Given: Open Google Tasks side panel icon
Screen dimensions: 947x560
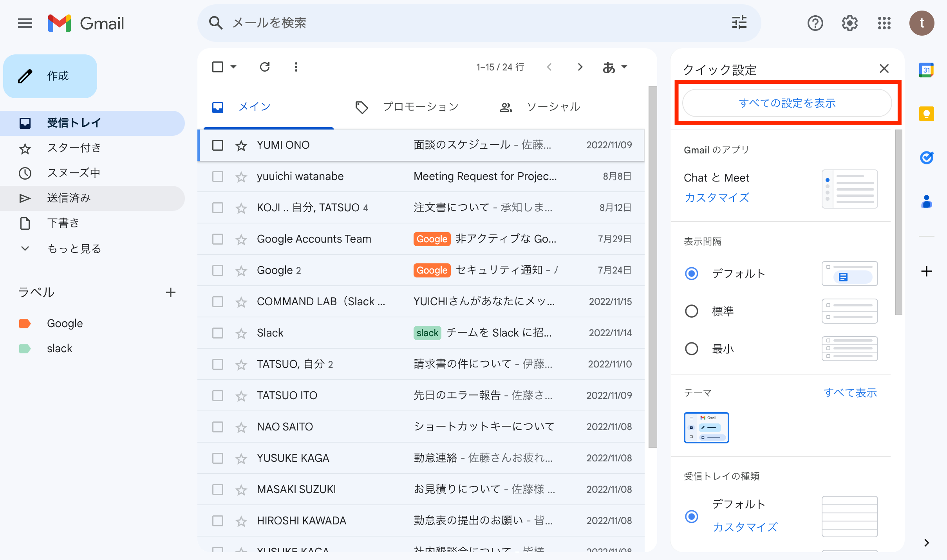Looking at the screenshot, I should coord(926,158).
